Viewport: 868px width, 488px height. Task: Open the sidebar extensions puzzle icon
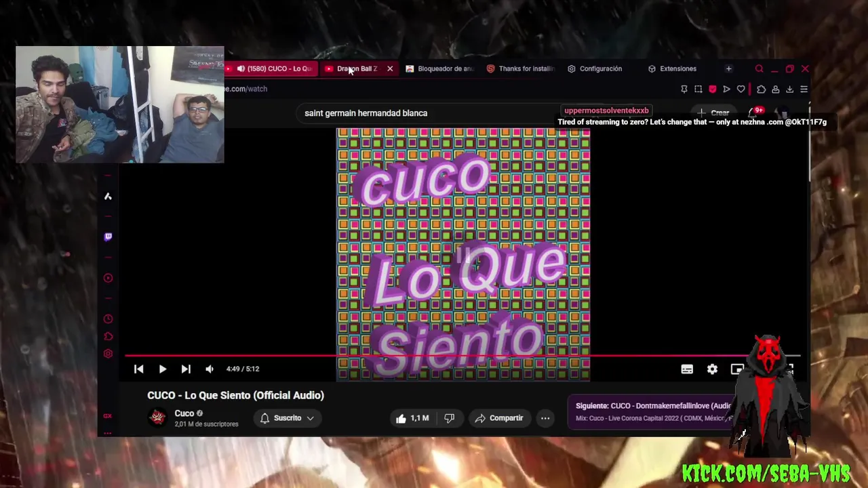[108, 336]
